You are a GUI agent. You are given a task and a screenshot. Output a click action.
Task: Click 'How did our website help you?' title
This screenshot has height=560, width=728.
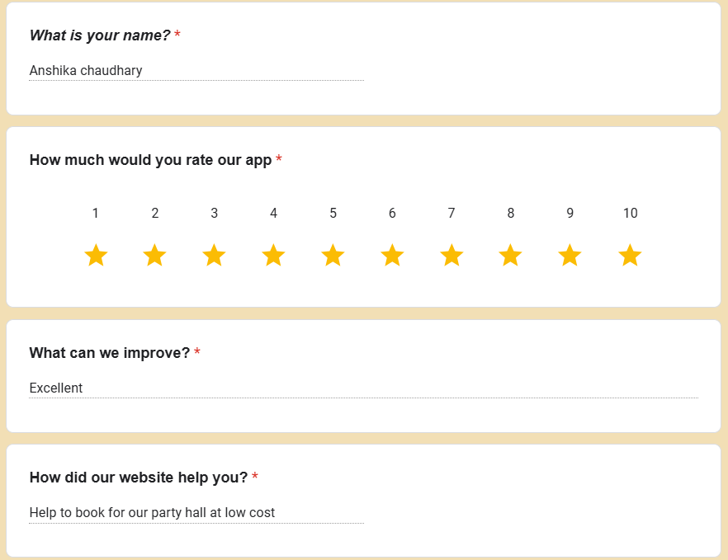pyautogui.click(x=139, y=478)
